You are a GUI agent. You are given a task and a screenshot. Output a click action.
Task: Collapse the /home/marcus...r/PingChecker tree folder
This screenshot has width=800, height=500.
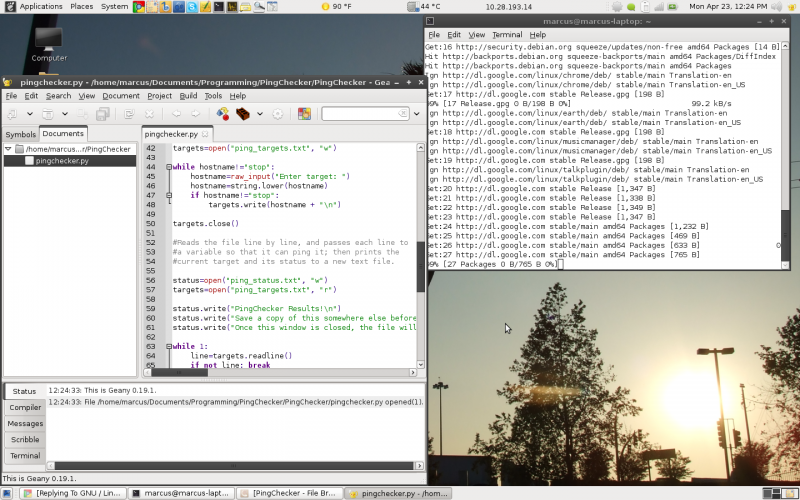[x=8, y=149]
